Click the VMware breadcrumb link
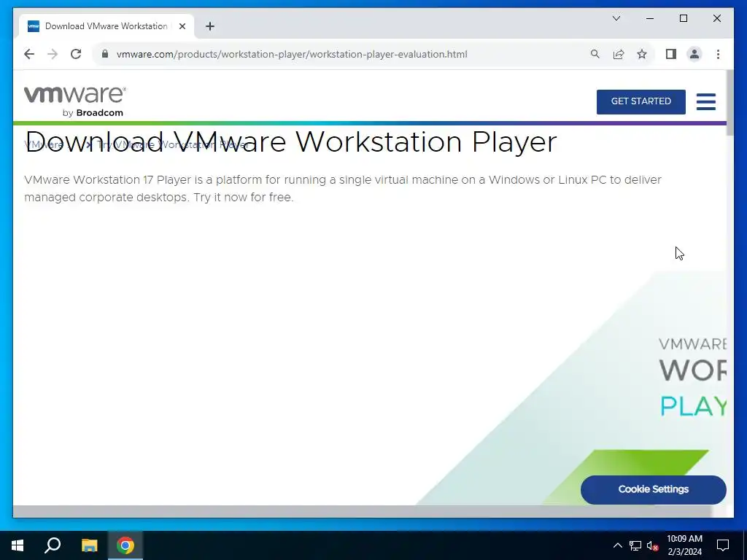Image resolution: width=747 pixels, height=560 pixels. point(43,145)
